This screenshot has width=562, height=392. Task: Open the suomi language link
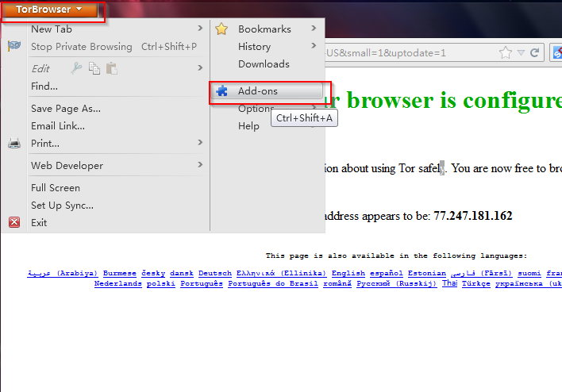[529, 273]
